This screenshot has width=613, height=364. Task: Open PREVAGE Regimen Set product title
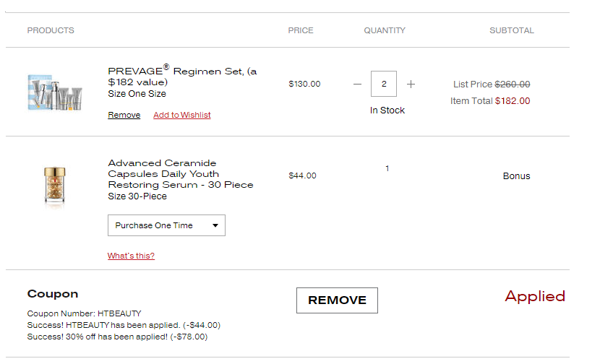click(182, 74)
